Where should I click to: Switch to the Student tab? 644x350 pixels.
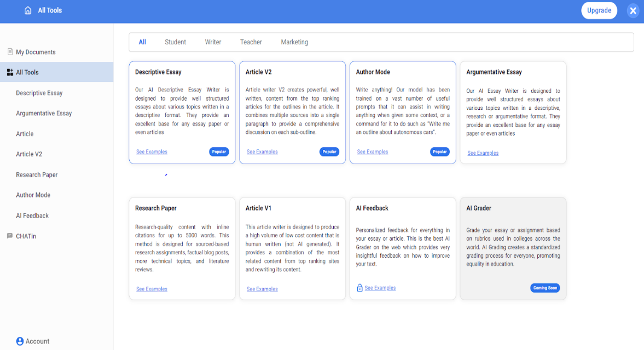175,42
